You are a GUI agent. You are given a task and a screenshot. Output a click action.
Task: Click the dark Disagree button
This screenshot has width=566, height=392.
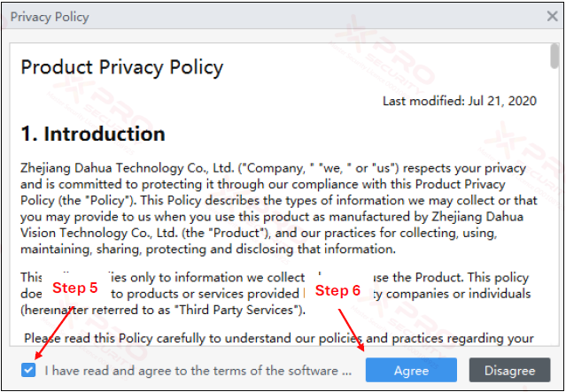[509, 370]
